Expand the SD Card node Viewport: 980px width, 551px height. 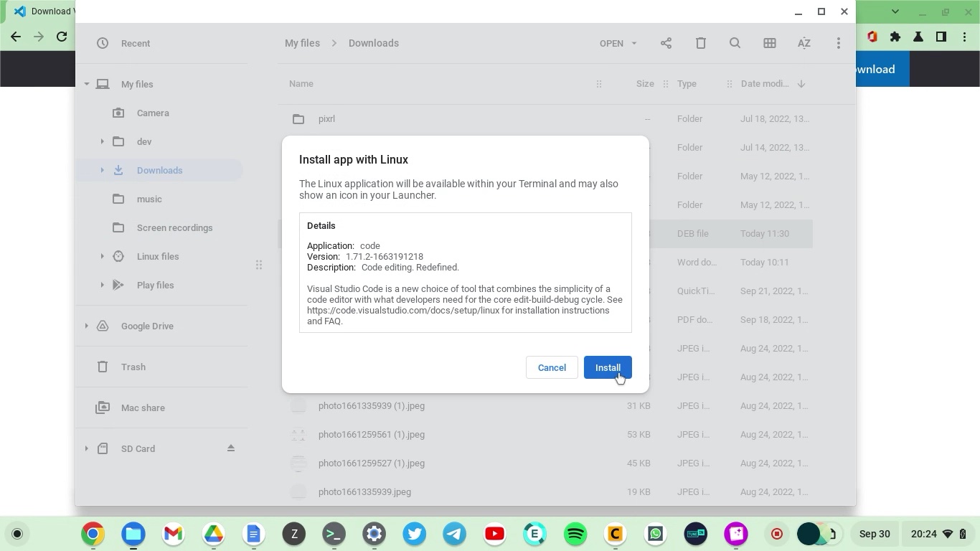tap(87, 448)
